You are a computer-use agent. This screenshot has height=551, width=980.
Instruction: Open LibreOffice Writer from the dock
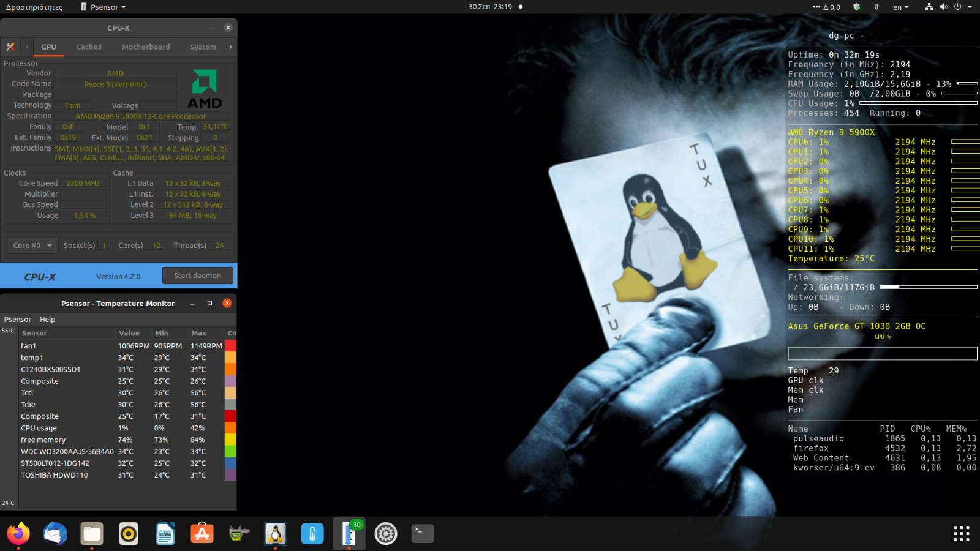[x=165, y=534]
